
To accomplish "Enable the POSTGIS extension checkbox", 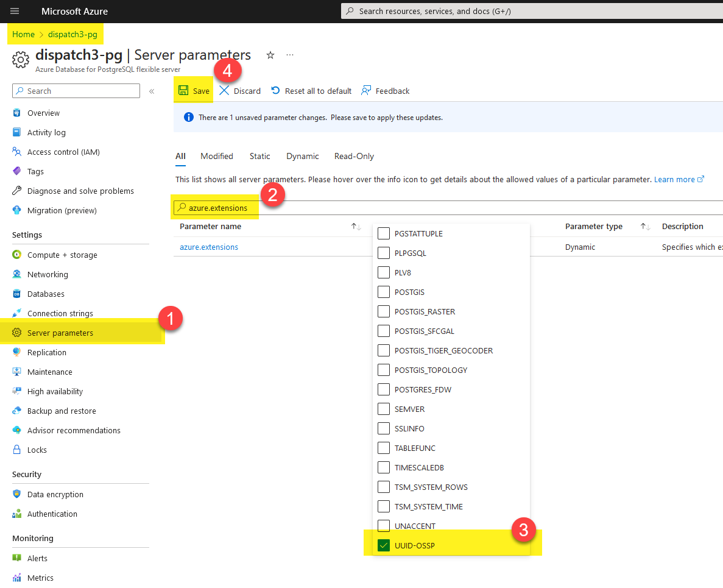I will point(384,292).
